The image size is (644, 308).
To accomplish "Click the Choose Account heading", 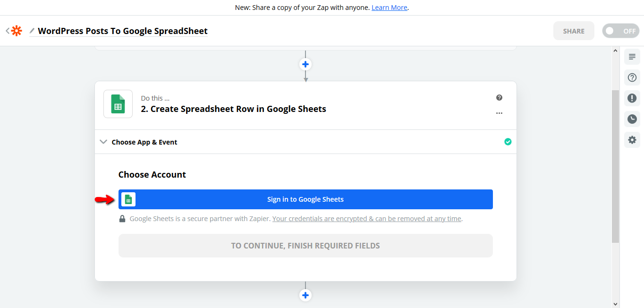I will coord(152,175).
